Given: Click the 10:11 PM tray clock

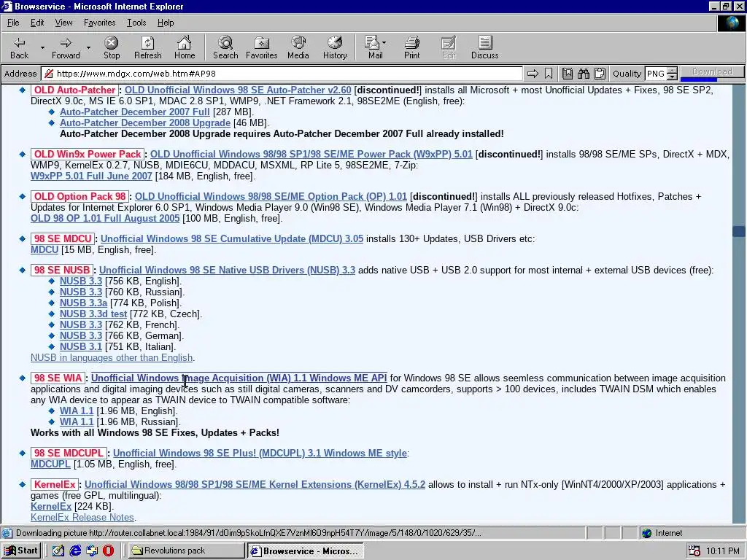Looking at the screenshot, I should pos(723,551).
